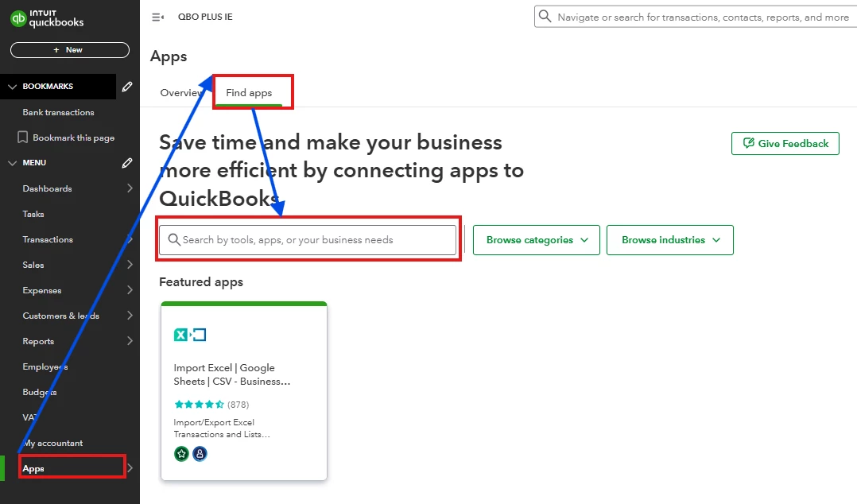Click the Intuit QuickBooks logo
857x504 pixels.
point(47,18)
